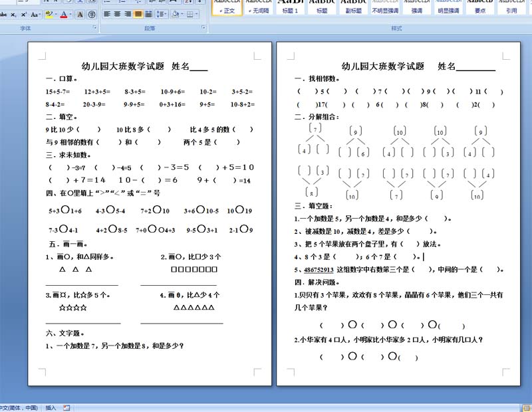Click the print layout view icon
This screenshot has width=532, height=412.
pyautogui.click(x=527, y=408)
